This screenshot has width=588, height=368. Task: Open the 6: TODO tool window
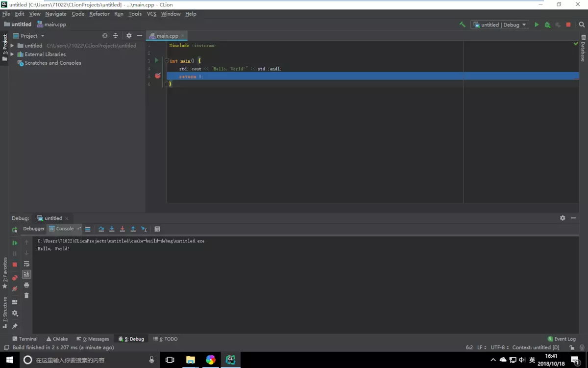point(165,339)
